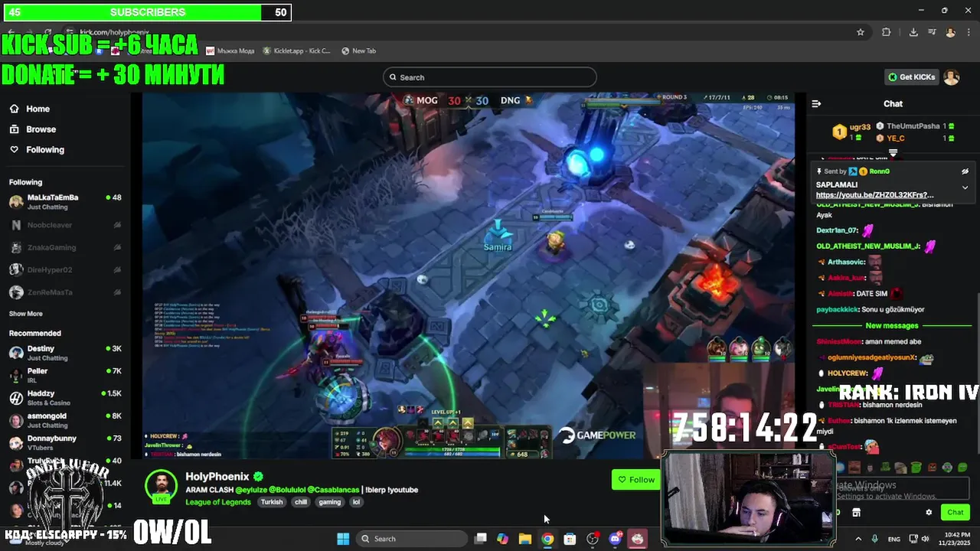Open the pinned youtu.be link

pyautogui.click(x=874, y=195)
